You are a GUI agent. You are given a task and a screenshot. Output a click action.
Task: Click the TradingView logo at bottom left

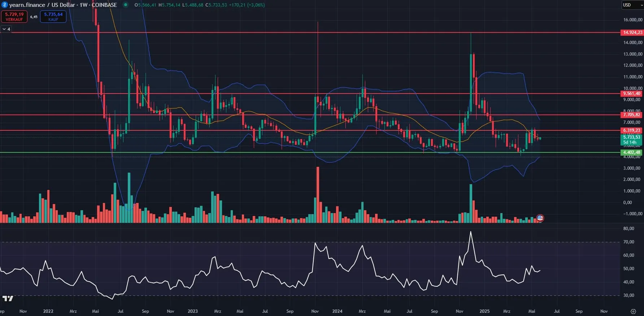(8, 298)
